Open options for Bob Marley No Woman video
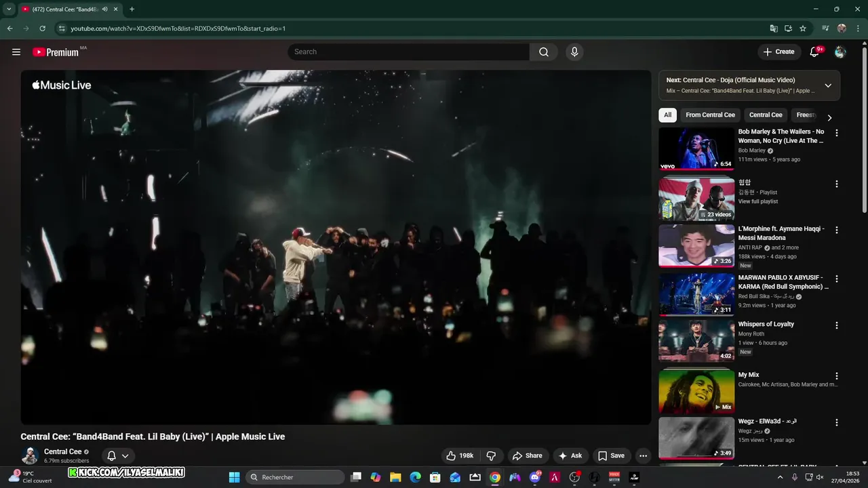This screenshot has height=488, width=868. point(836,133)
